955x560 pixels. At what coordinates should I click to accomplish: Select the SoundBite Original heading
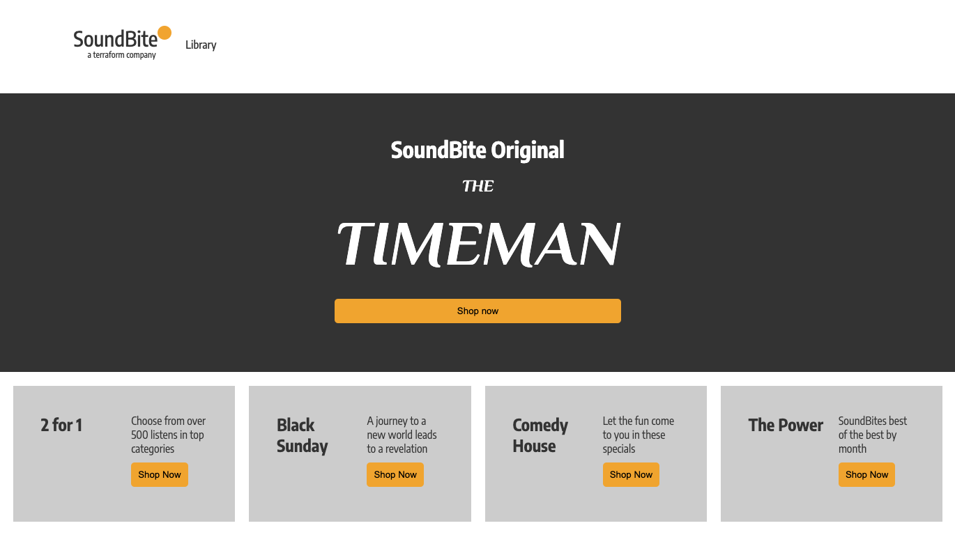[x=477, y=150]
